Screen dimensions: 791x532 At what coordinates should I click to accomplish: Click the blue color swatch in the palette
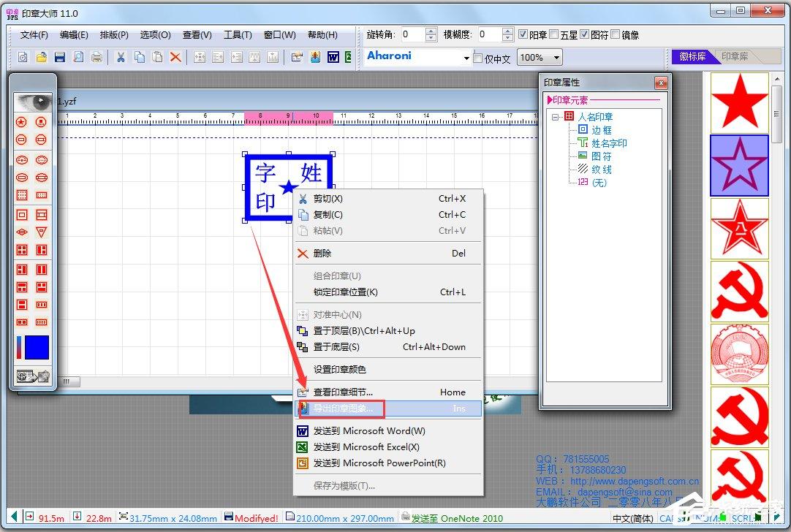coord(37,347)
